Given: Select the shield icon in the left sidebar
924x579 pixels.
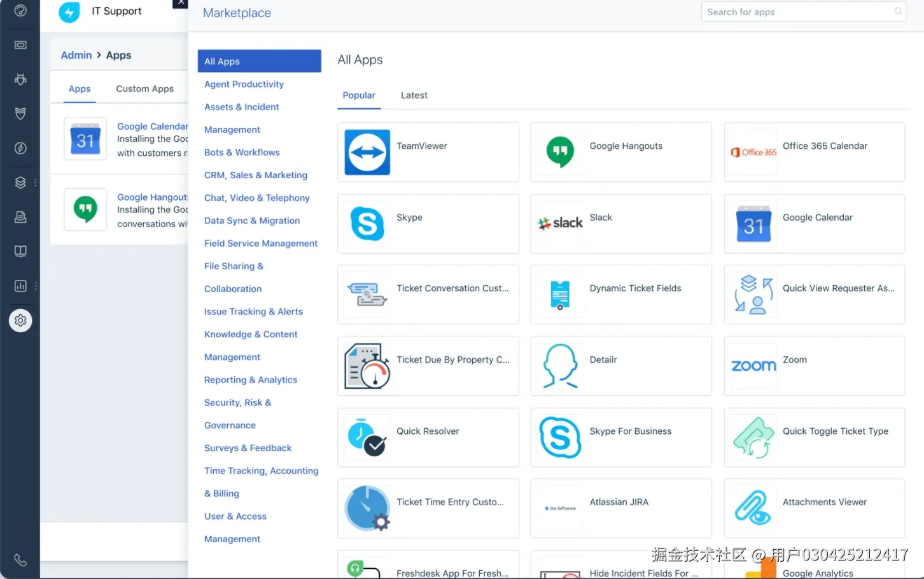Looking at the screenshot, I should click(20, 113).
